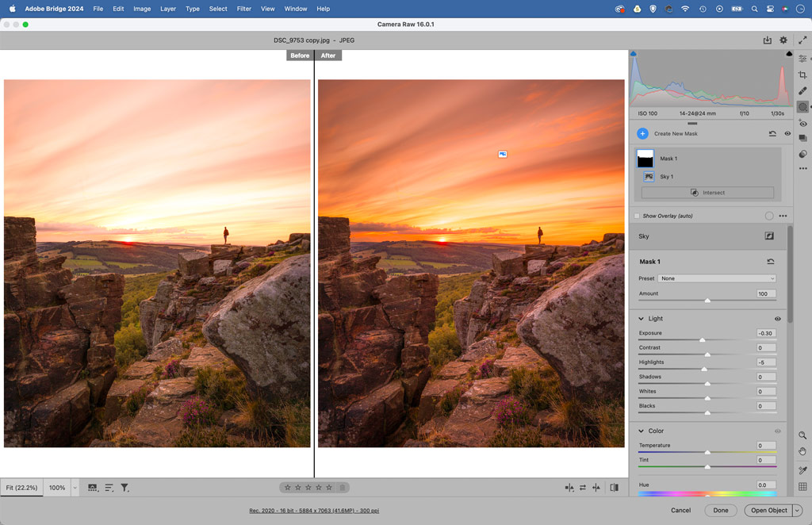812x525 pixels.
Task: Toggle Light panel visibility eye
Action: point(777,319)
